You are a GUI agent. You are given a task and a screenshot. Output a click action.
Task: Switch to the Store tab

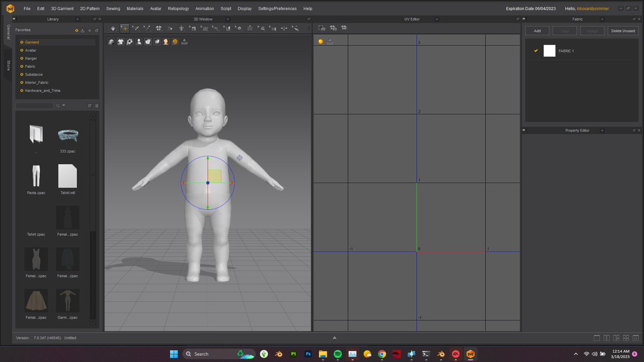tap(8, 65)
